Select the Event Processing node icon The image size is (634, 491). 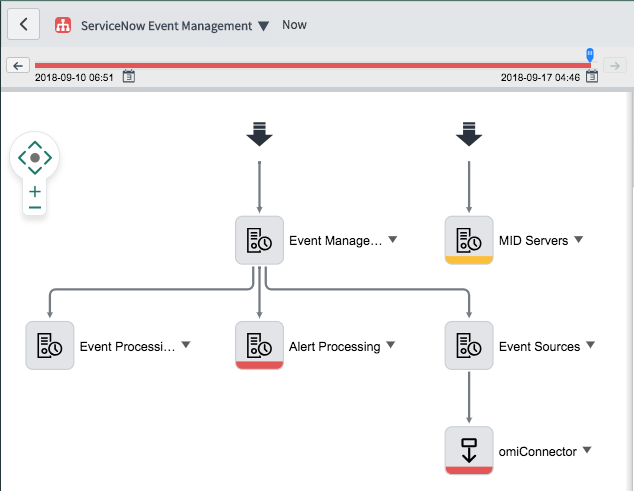click(50, 345)
